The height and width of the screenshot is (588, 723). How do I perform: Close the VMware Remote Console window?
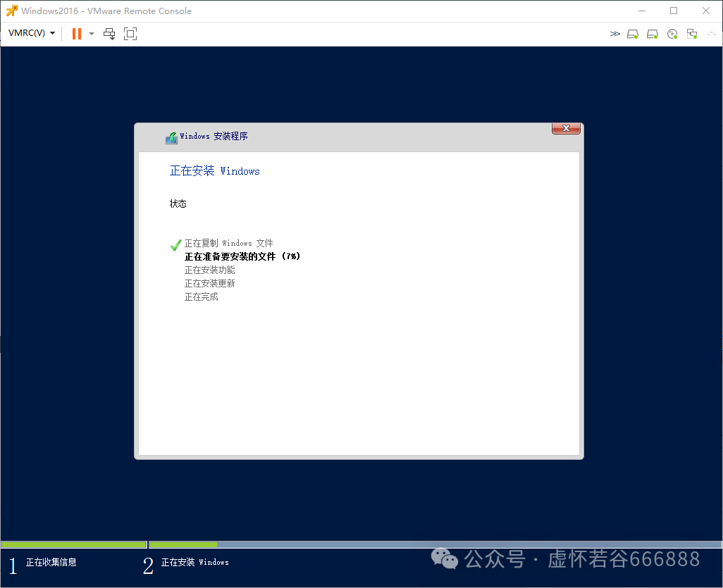click(706, 11)
